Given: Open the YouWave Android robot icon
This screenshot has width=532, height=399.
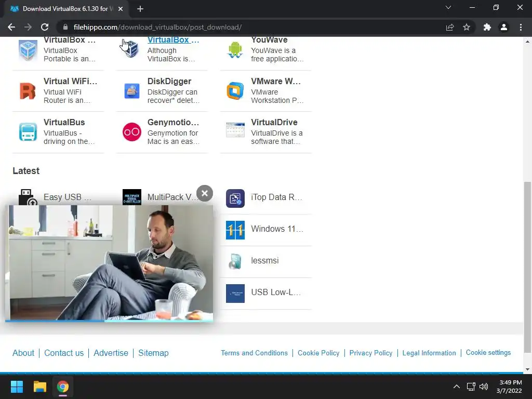Looking at the screenshot, I should [x=235, y=50].
